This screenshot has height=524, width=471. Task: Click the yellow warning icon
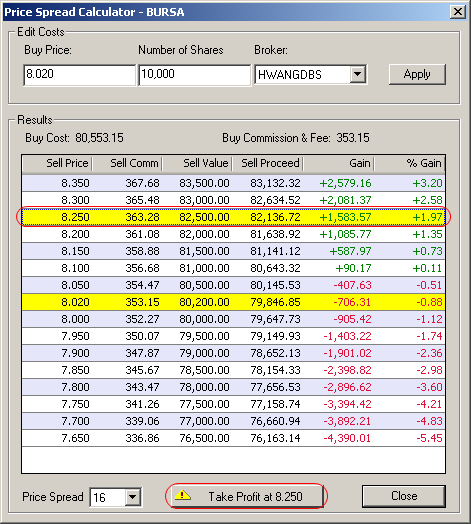click(182, 495)
